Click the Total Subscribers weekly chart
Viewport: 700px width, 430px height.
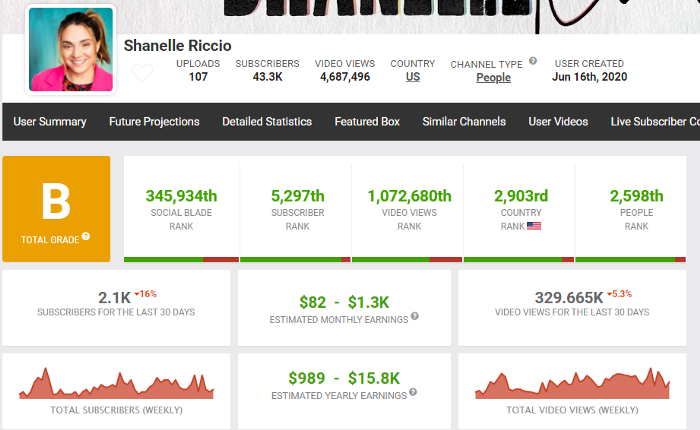(x=116, y=382)
